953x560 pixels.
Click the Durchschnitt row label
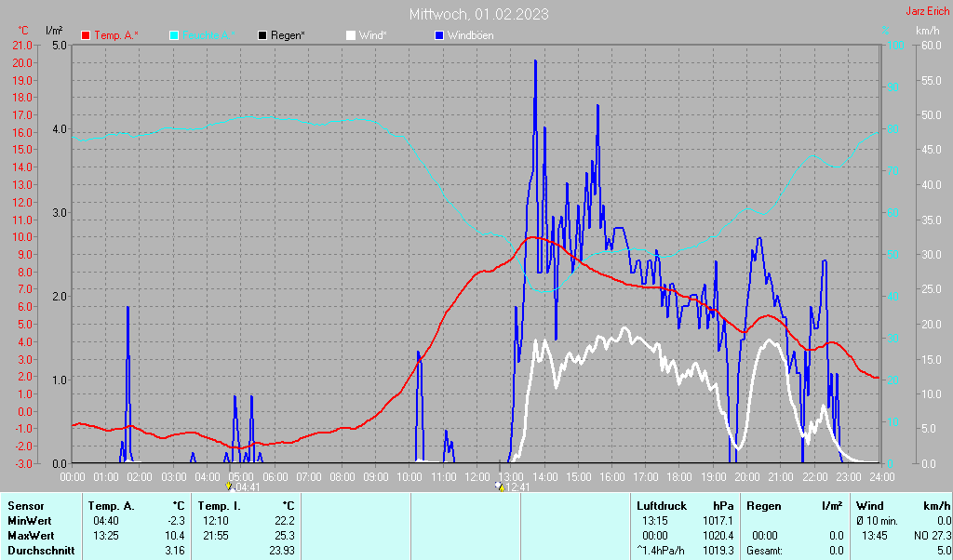[41, 551]
